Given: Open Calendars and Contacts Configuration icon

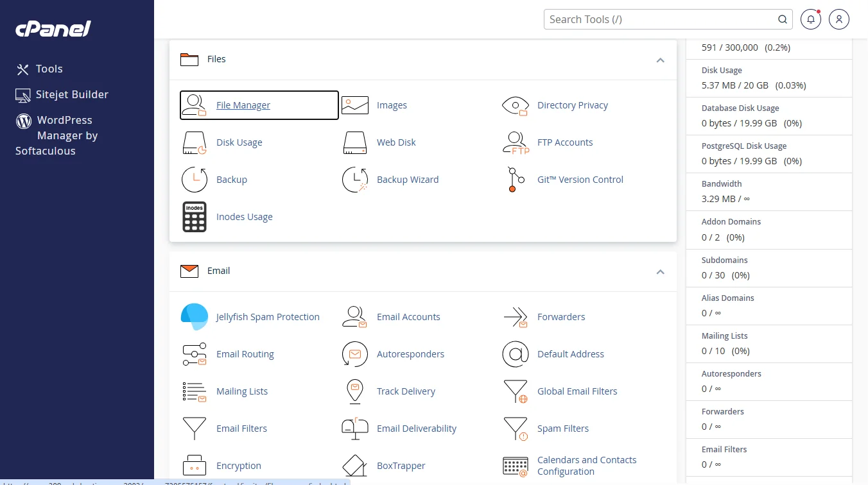Looking at the screenshot, I should click(516, 466).
